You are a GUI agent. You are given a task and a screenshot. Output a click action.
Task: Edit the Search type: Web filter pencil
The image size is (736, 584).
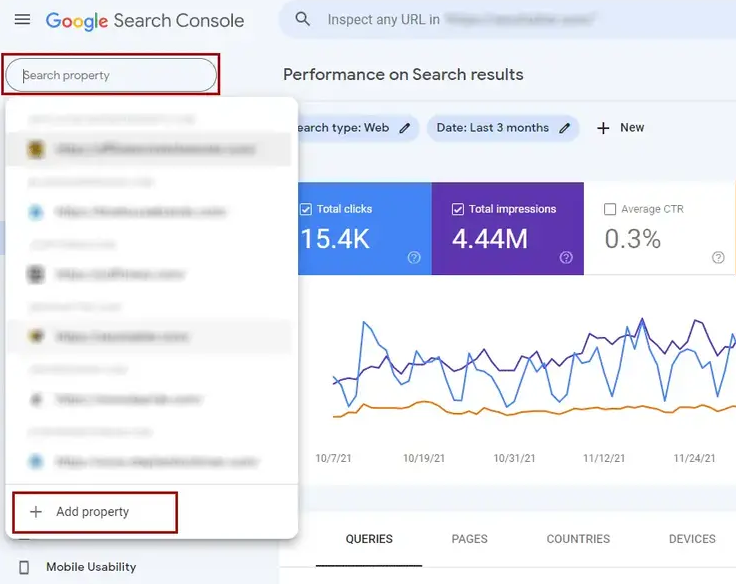coord(405,128)
